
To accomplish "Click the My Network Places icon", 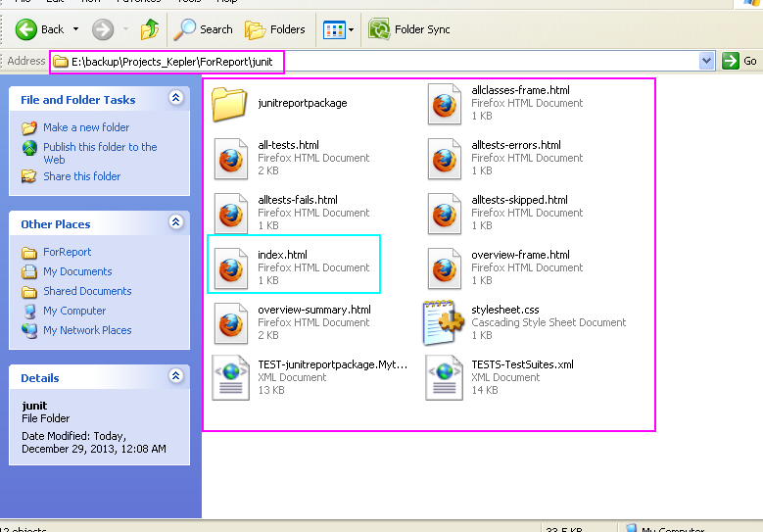I will pos(29,330).
